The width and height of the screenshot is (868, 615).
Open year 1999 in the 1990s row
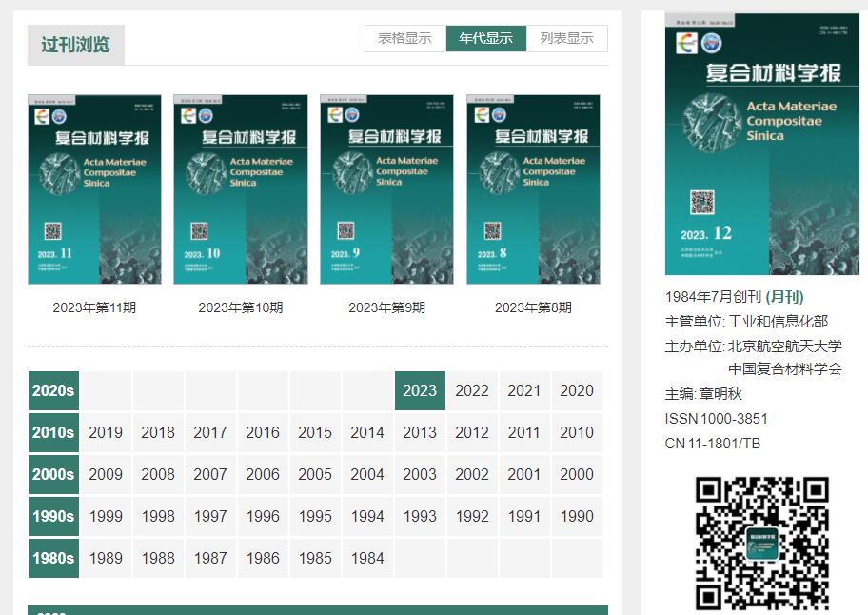click(x=106, y=516)
